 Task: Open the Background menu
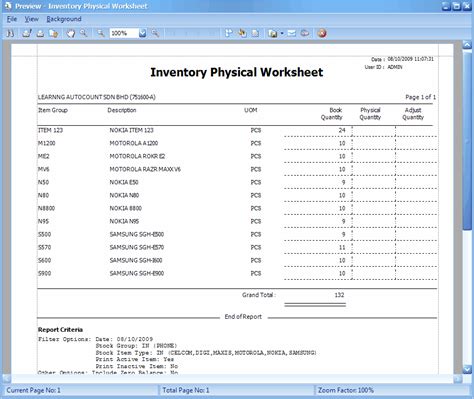[x=64, y=19]
